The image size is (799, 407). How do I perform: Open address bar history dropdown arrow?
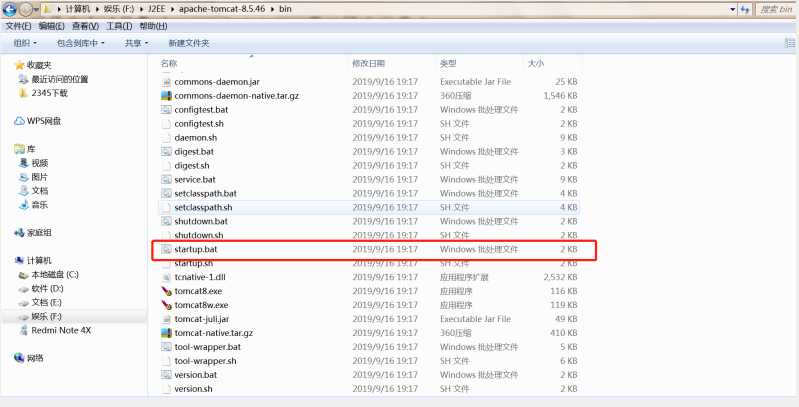click(733, 9)
